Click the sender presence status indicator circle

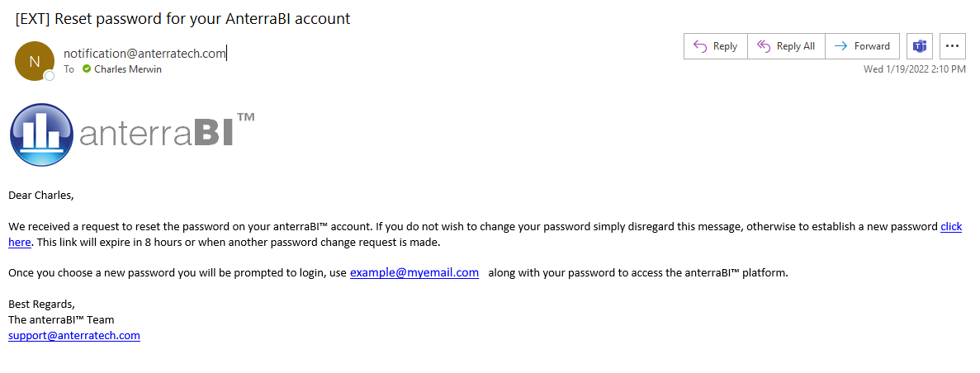(50, 76)
